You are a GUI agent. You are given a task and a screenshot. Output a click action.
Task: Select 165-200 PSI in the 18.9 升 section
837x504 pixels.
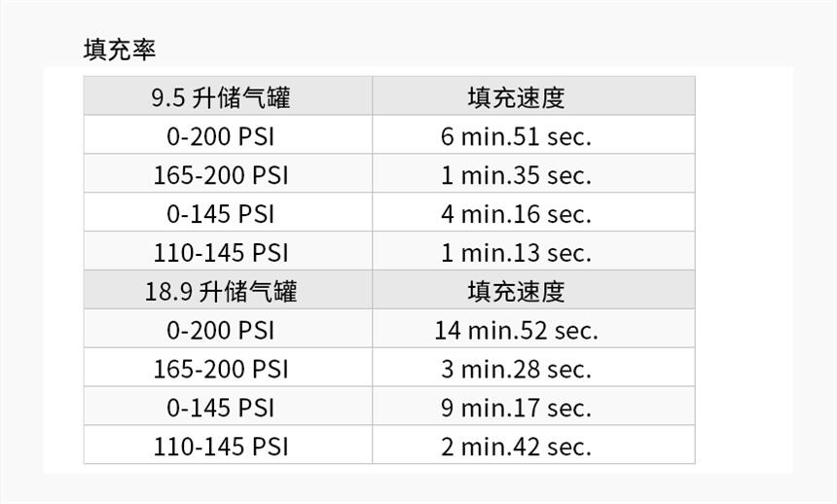tap(221, 369)
